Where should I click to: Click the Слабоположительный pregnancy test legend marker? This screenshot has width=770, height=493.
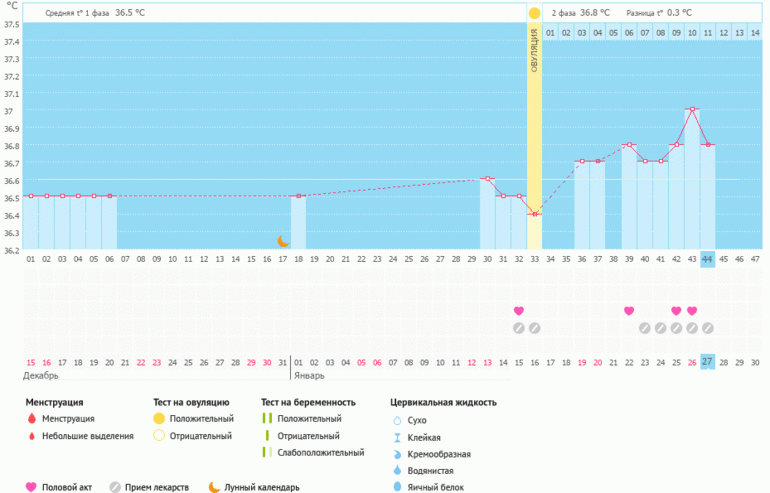tap(267, 453)
